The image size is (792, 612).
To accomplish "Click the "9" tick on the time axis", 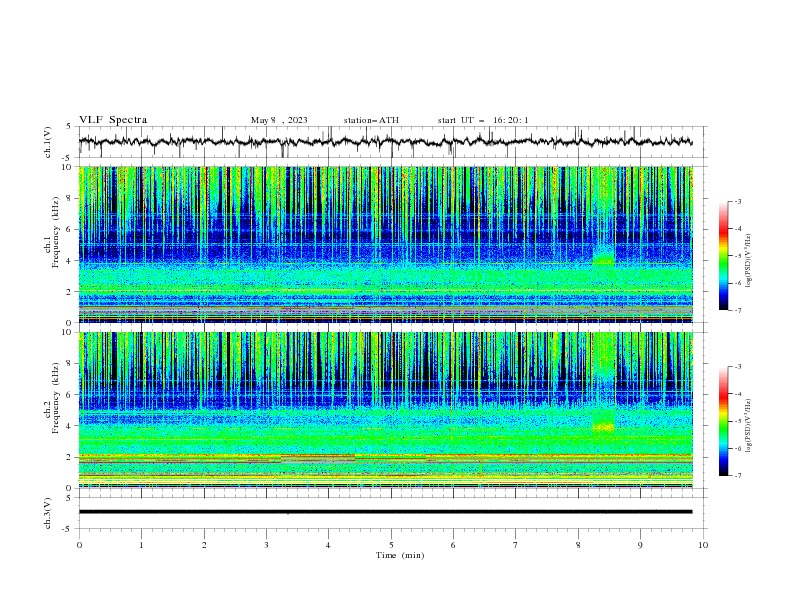I will click(x=640, y=545).
